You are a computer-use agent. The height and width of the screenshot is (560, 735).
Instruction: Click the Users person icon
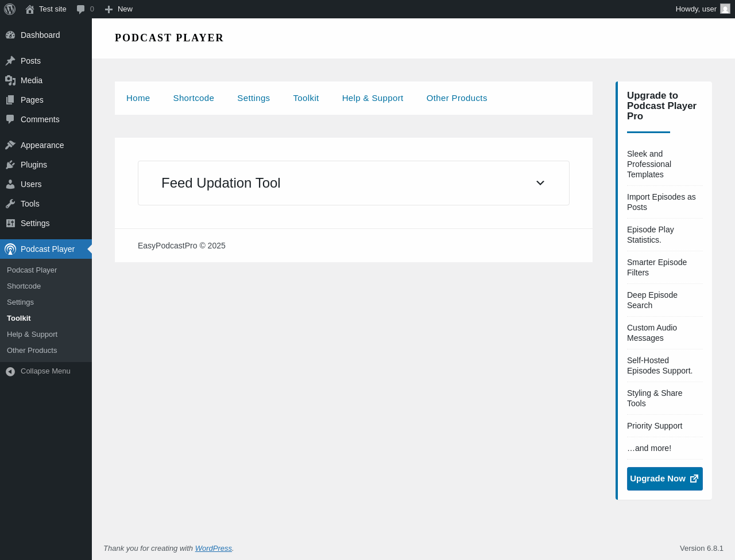point(10,184)
